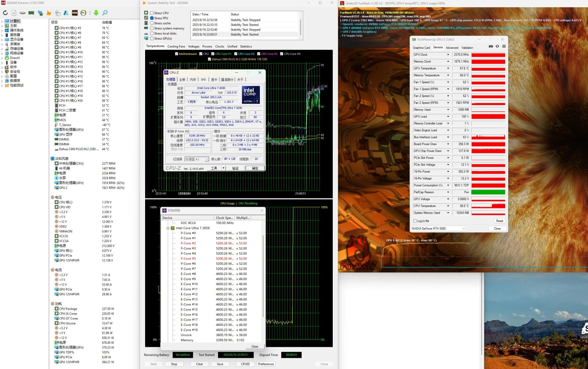588x369 pixels.
Task: Click the CPUID button
Action: tap(245, 364)
